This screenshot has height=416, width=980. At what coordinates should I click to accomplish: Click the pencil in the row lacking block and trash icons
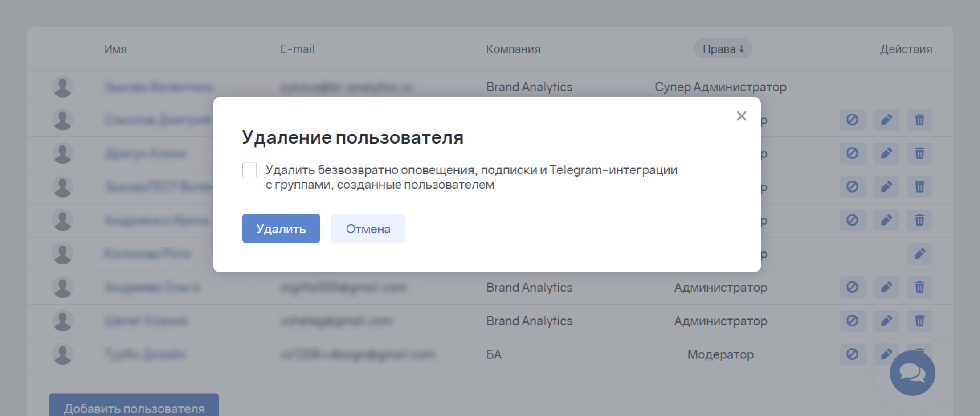point(919,254)
